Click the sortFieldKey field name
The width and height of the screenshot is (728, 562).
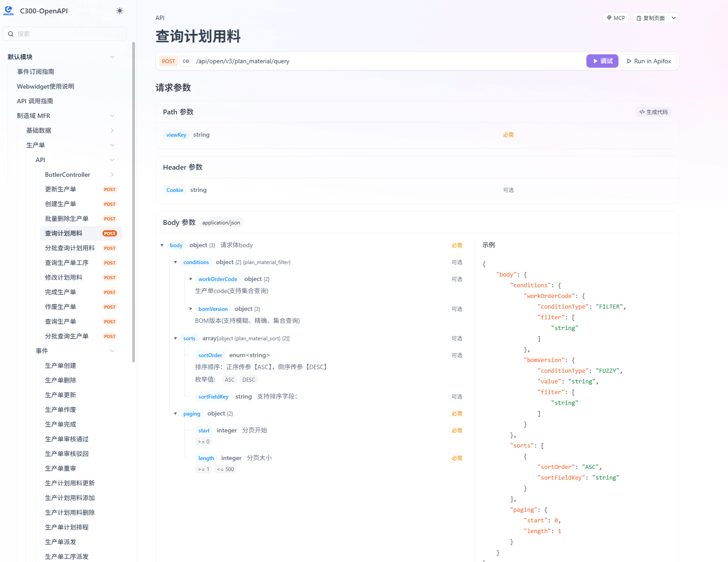pos(213,397)
